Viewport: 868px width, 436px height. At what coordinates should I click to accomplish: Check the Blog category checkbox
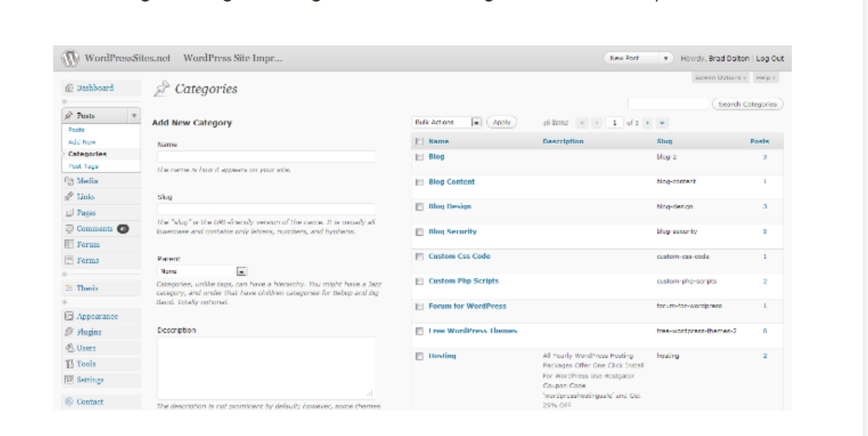pos(419,157)
